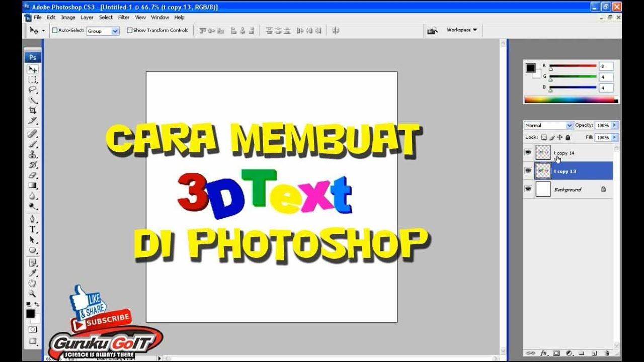Image resolution: width=644 pixels, height=362 pixels.
Task: Open the Workspace dropdown
Action: (x=462, y=30)
